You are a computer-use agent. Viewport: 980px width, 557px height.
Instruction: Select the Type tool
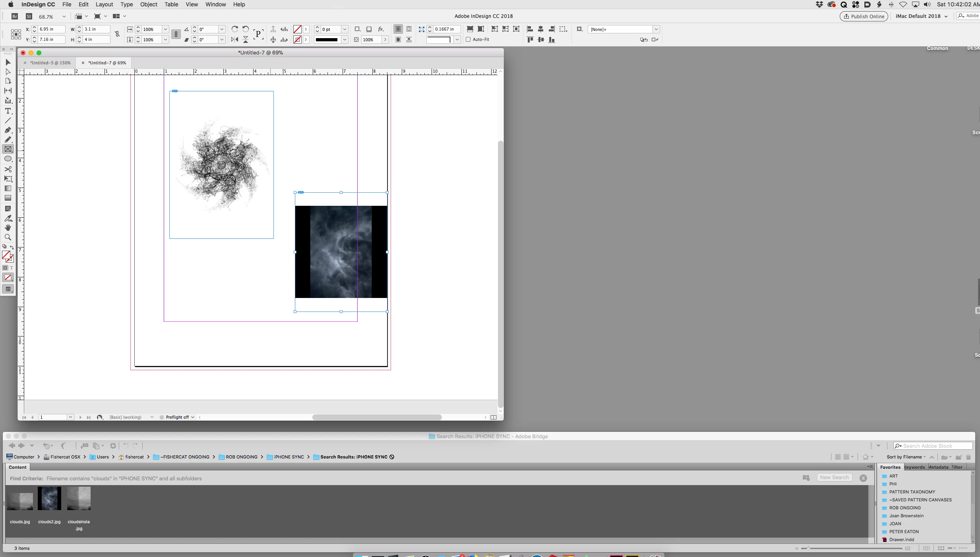[x=8, y=111]
